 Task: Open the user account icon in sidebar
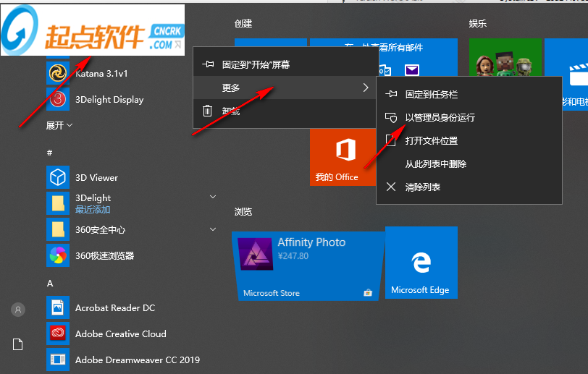point(17,310)
